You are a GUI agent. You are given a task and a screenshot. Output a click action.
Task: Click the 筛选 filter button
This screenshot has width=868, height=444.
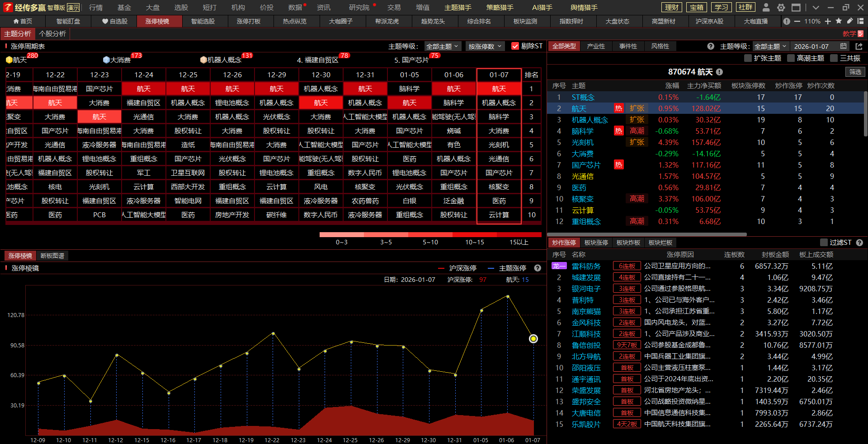click(855, 72)
